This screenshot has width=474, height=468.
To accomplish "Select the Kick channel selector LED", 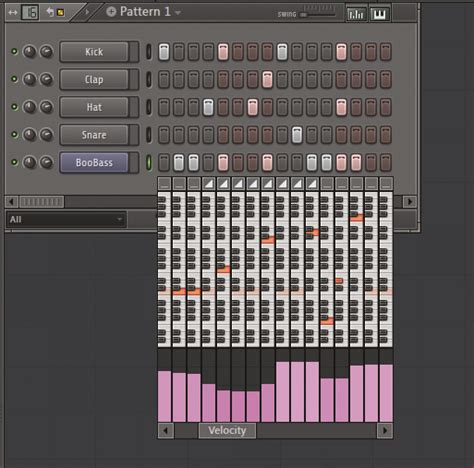I will click(x=149, y=52).
